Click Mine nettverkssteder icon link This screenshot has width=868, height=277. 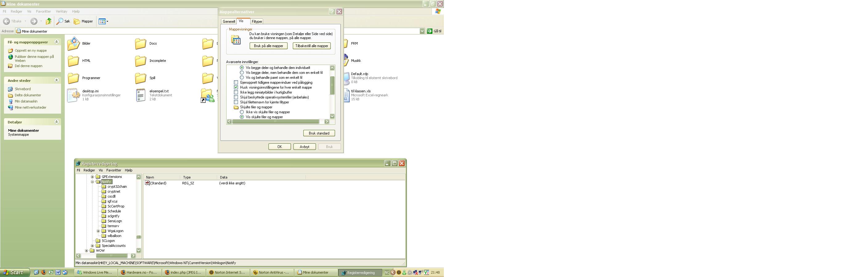tap(10, 108)
